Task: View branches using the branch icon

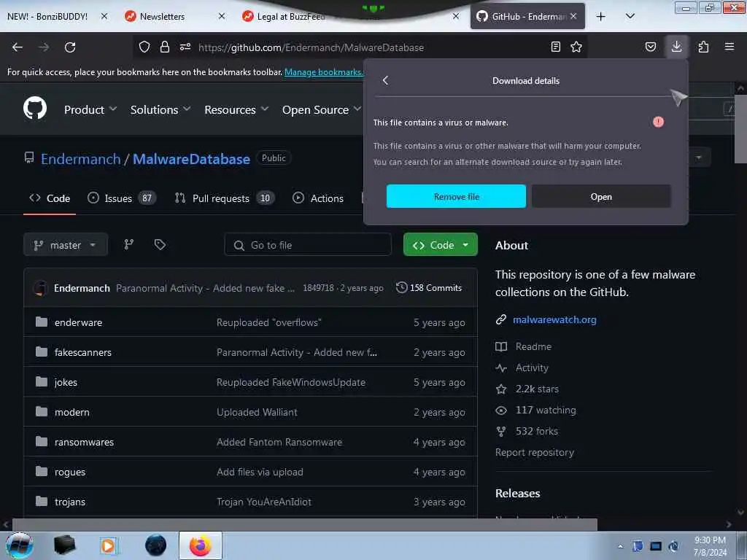Action: (x=128, y=244)
